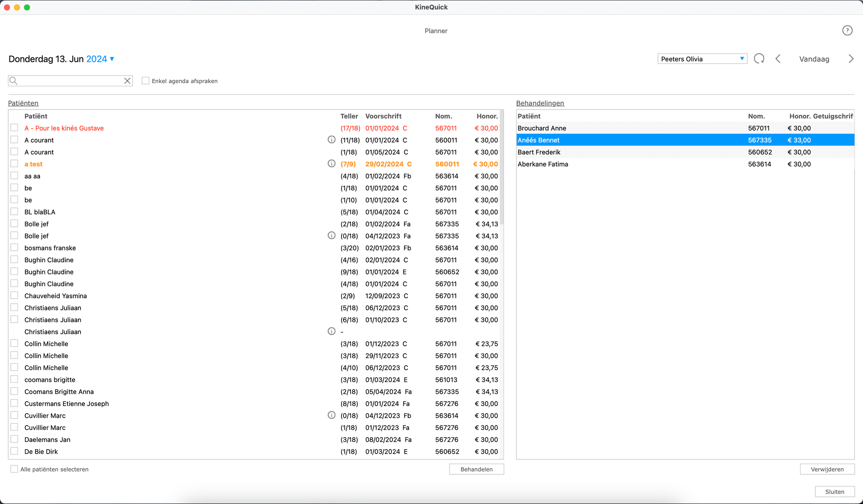
Task: Go to next day arrow
Action: (x=851, y=59)
